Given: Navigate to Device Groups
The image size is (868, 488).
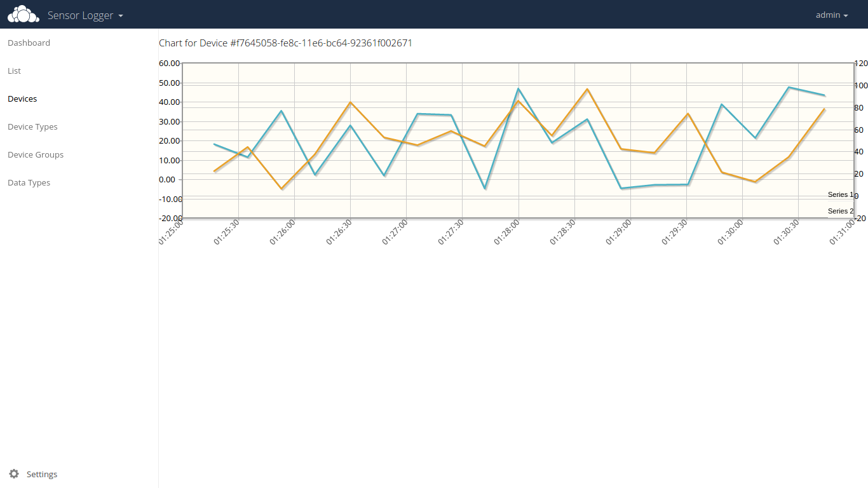Looking at the screenshot, I should (x=36, y=155).
